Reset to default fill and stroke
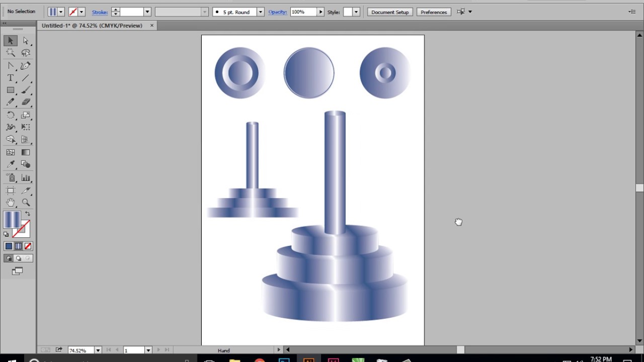 [6, 234]
